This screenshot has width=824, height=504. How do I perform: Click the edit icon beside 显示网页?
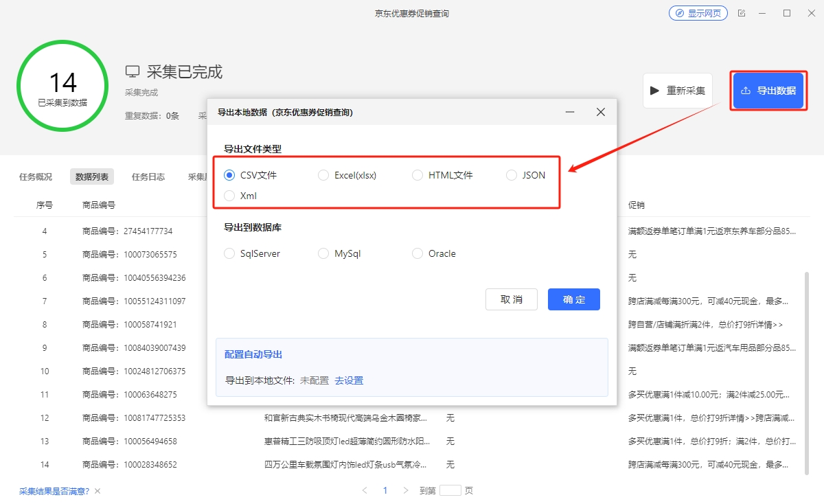(742, 13)
